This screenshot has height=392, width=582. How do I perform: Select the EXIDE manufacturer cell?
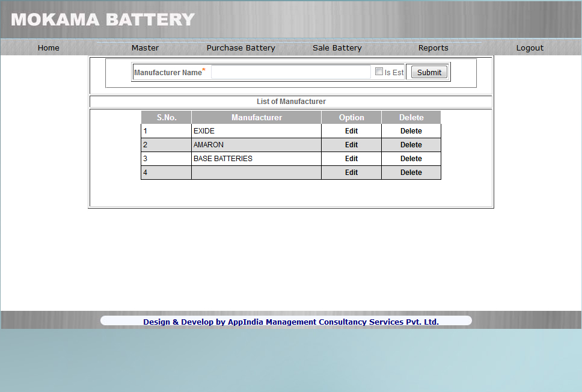256,131
